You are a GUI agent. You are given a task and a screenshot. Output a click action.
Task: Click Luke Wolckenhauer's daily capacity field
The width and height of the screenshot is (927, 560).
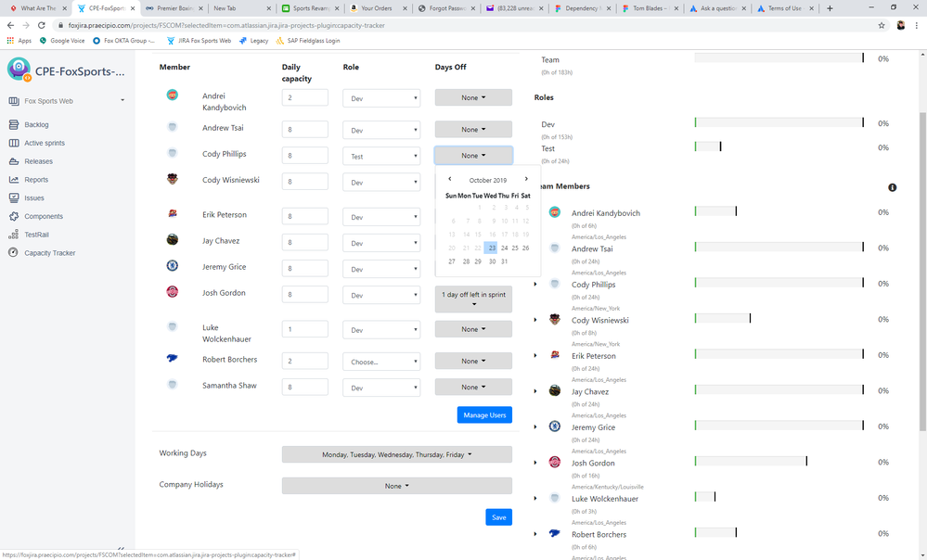[x=305, y=330]
